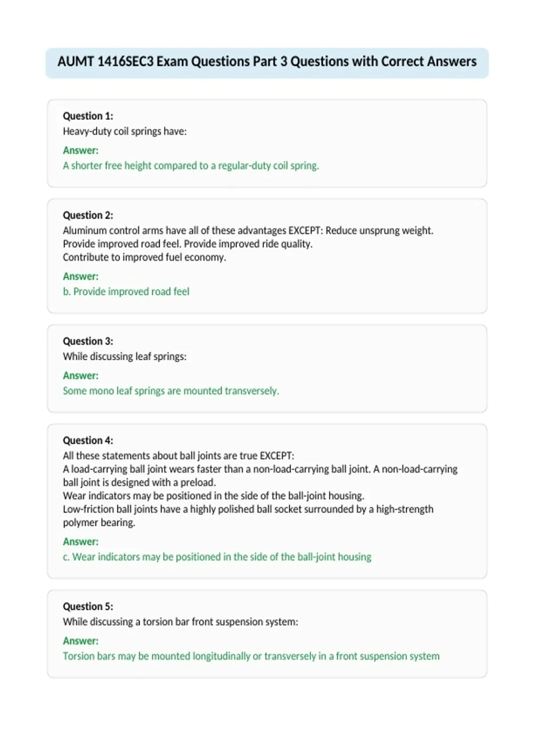Click the green Answer label in Question 4
The width and height of the screenshot is (534, 756).
[81, 542]
